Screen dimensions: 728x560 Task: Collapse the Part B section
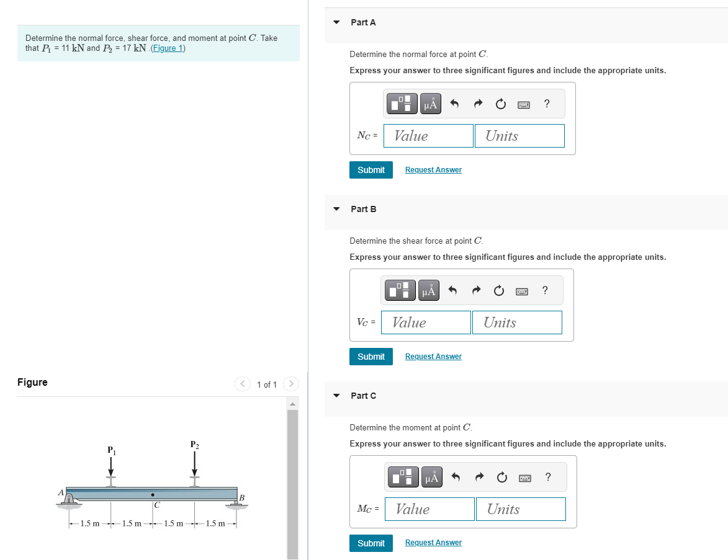click(x=336, y=209)
